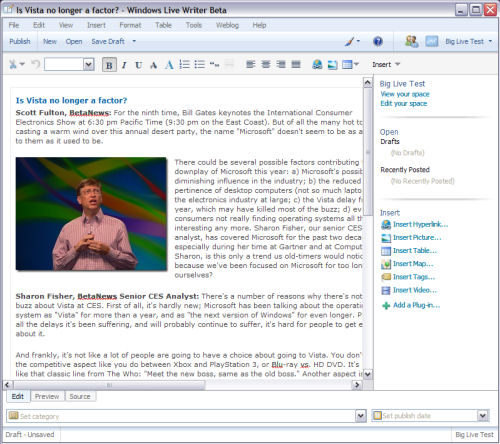Click the blue help question icon
Screen dimensions: 500x444
378,41
